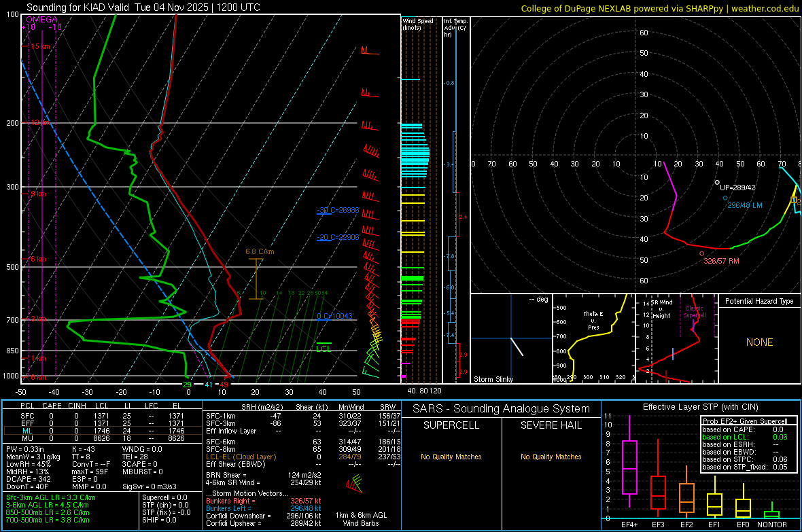Click the SUPERCELL column heading

point(451,425)
